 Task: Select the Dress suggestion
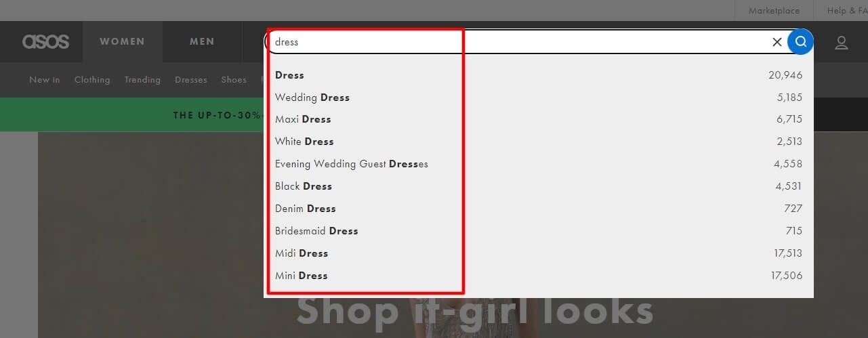tap(539, 75)
